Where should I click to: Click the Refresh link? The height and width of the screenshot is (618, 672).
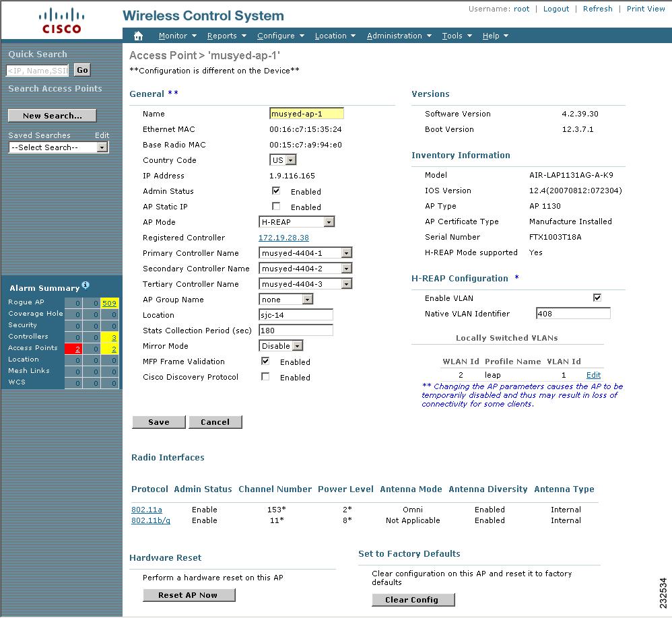(597, 9)
